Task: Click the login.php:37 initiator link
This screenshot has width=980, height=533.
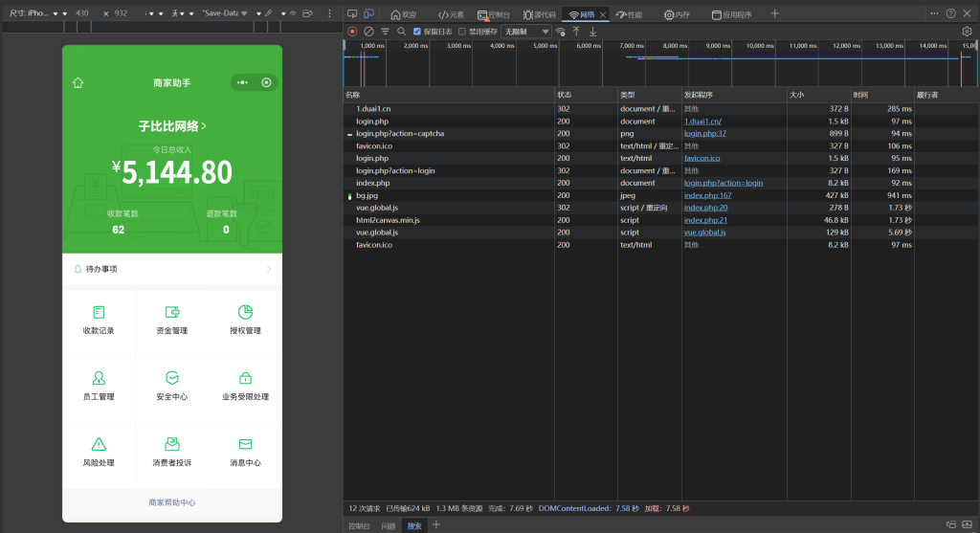Action: (704, 134)
